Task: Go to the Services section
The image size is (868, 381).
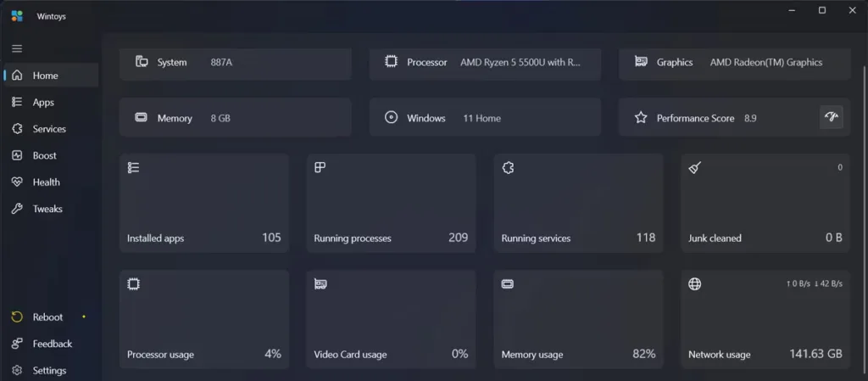Action: pos(51,128)
